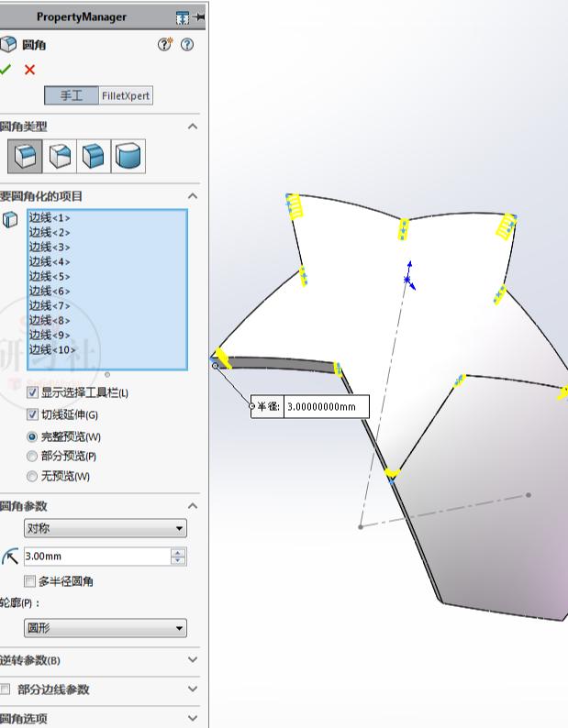The height and width of the screenshot is (728, 568).
Task: Select face fillet type icon
Action: tap(94, 156)
